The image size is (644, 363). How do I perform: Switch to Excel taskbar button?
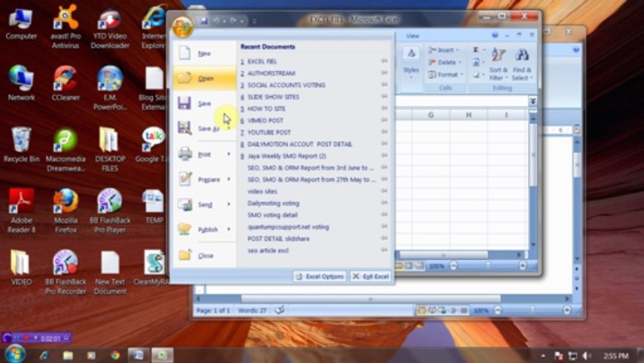pyautogui.click(x=162, y=355)
